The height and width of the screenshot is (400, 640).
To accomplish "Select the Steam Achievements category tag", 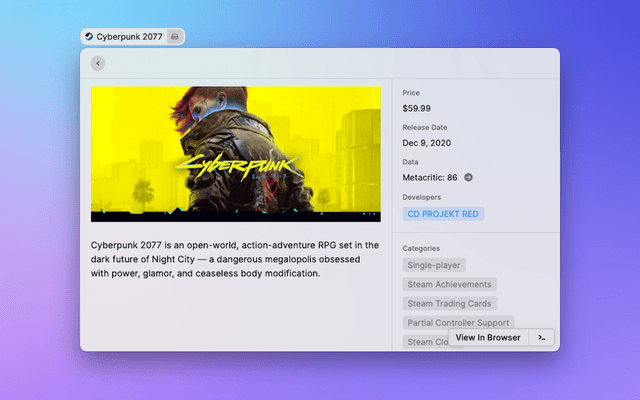I will tap(447, 284).
